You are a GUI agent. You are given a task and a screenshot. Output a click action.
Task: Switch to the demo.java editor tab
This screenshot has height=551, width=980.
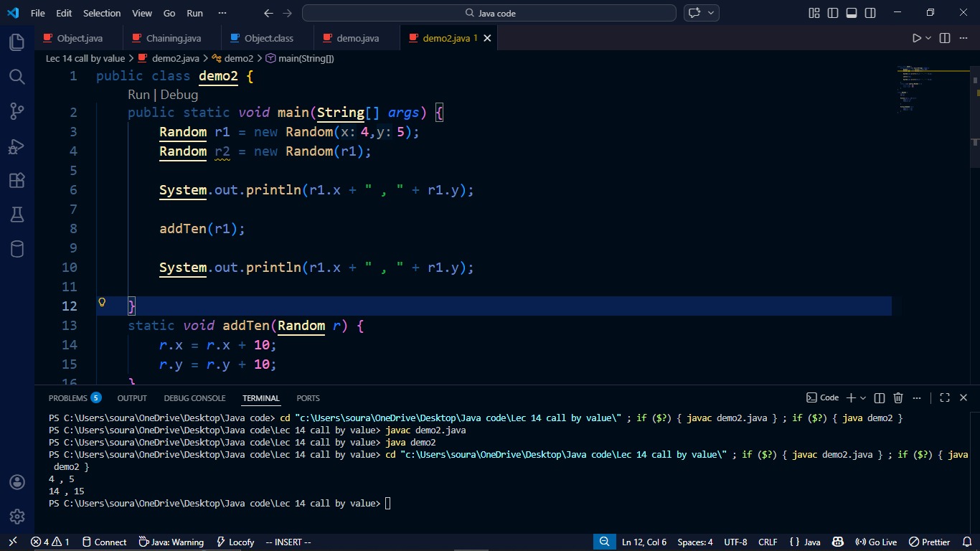357,38
